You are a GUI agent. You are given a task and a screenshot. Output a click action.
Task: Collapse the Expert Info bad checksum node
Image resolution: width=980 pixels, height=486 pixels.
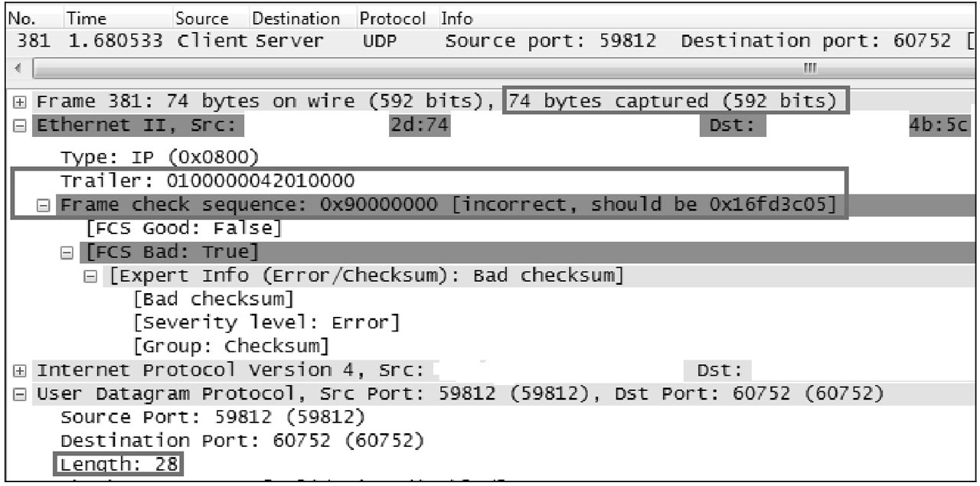click(91, 276)
